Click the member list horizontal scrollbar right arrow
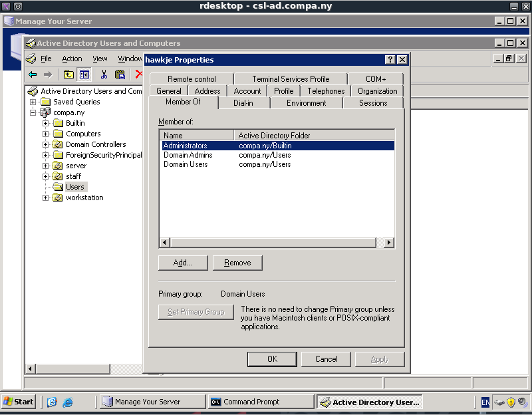The image size is (532, 415). pos(389,243)
